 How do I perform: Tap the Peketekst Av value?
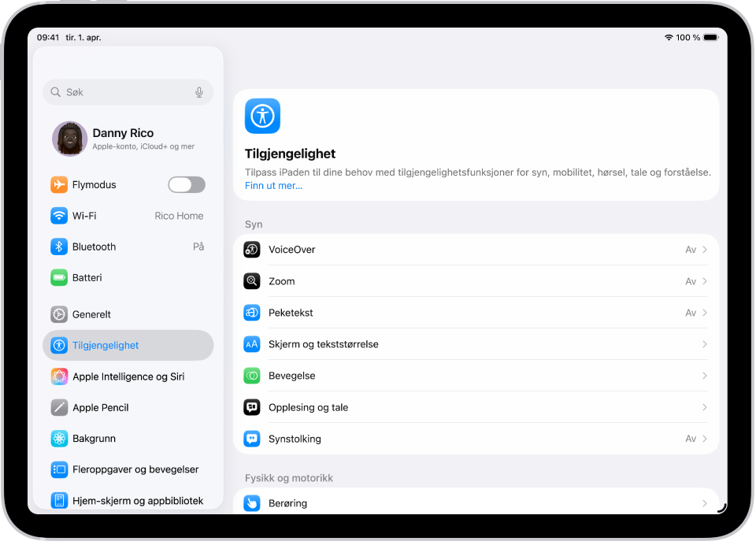pos(691,313)
